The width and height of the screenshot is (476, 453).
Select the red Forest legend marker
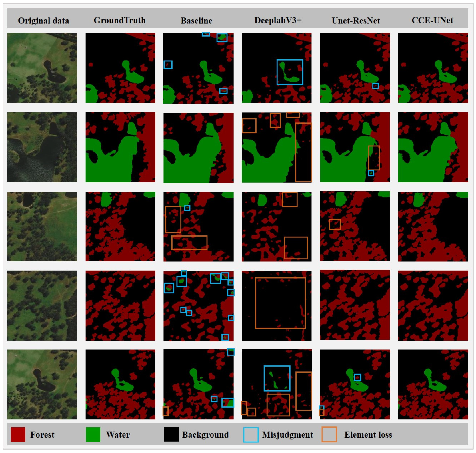click(x=18, y=434)
